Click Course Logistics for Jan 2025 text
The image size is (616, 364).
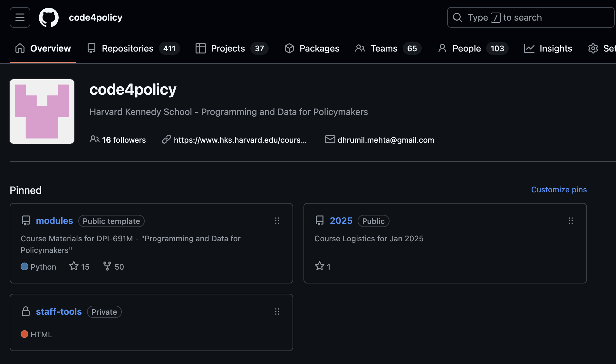pos(369,238)
